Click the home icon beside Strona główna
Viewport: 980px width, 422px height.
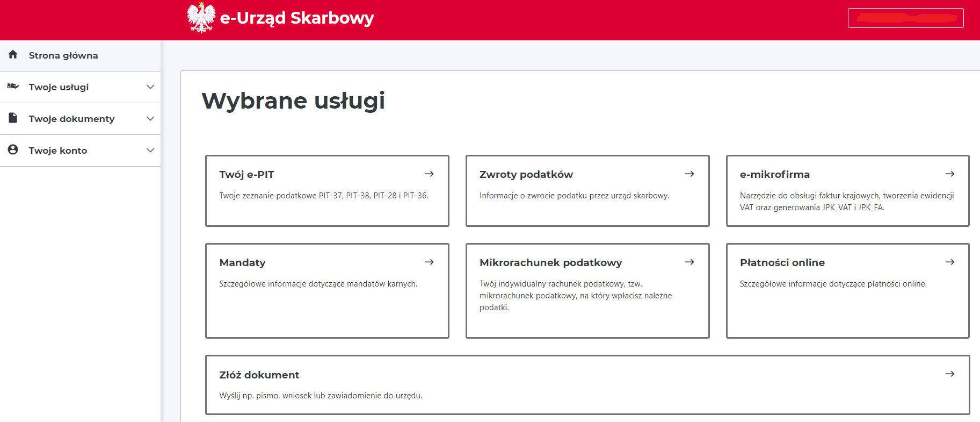[13, 54]
